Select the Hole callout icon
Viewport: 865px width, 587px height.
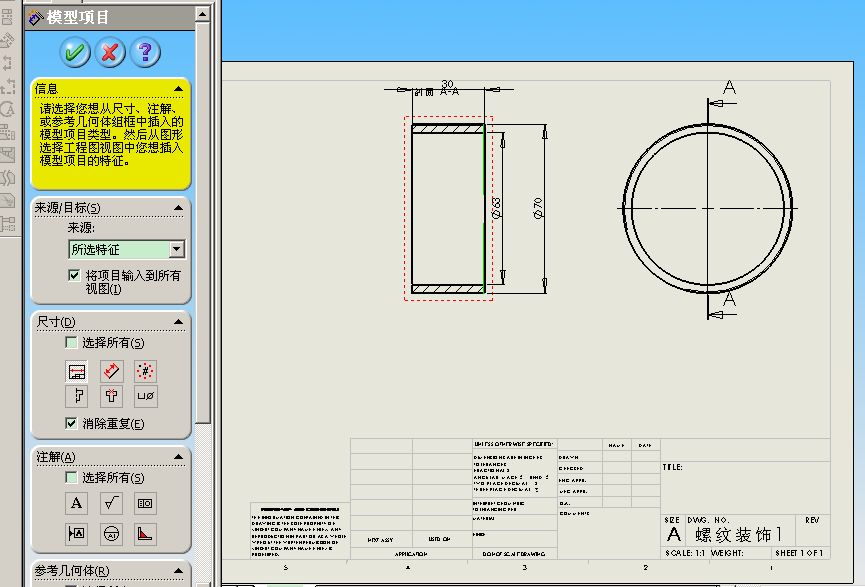(146, 396)
